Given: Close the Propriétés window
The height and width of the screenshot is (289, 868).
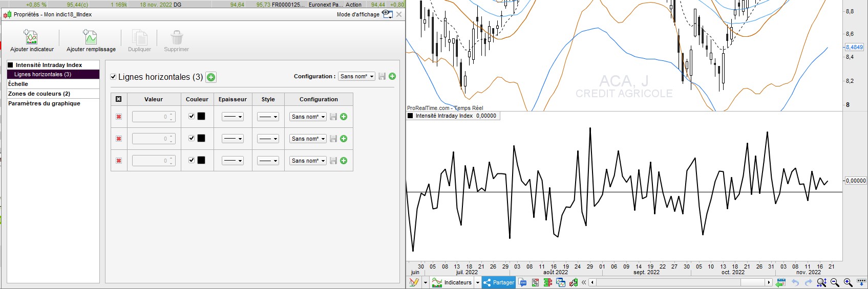Looking at the screenshot, I should pos(399,14).
